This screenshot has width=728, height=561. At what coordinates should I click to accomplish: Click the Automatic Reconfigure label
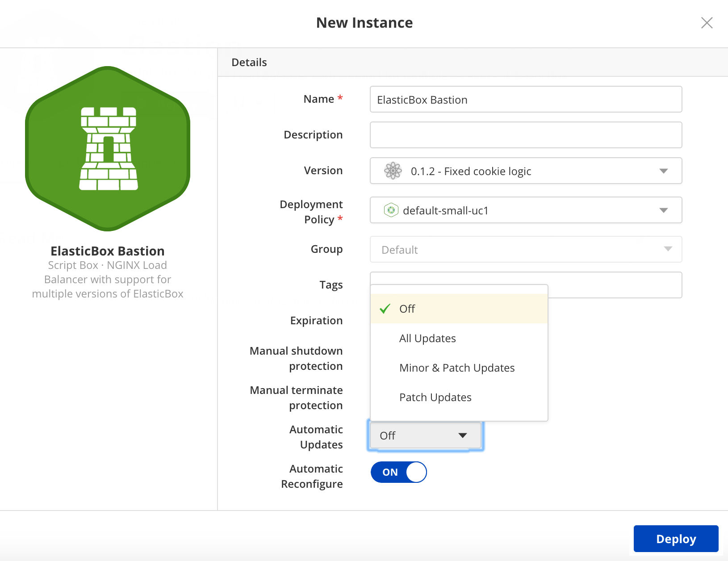click(312, 476)
